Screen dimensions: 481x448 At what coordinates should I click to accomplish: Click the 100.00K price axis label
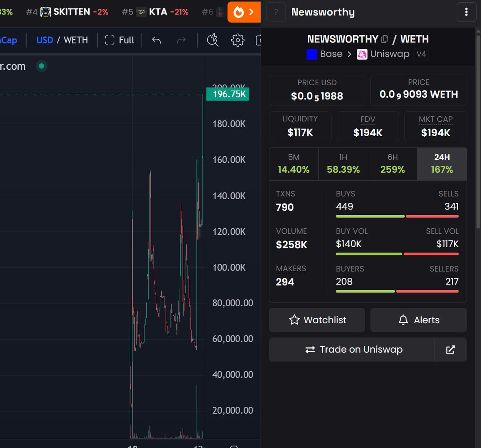point(229,267)
